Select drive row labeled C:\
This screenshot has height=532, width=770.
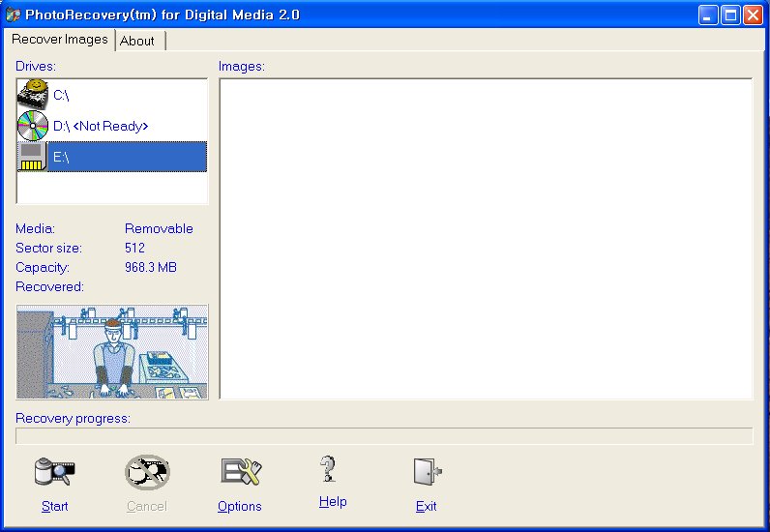(x=112, y=95)
